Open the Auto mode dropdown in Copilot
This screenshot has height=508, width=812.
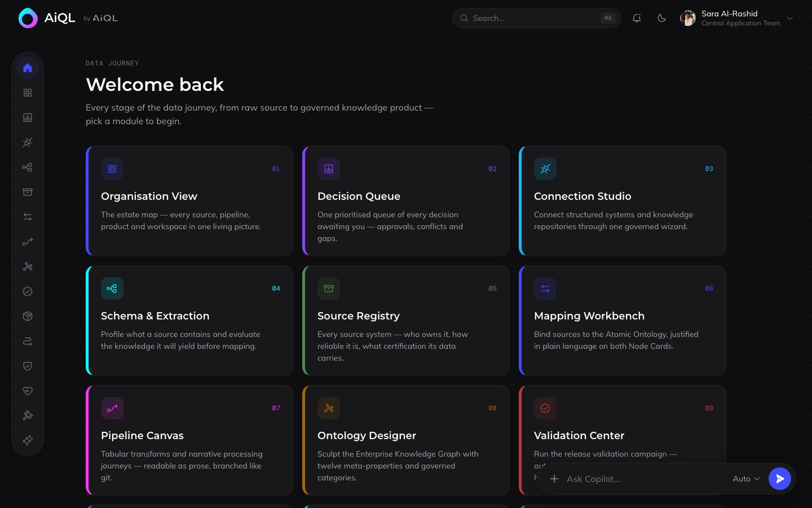coord(746,479)
